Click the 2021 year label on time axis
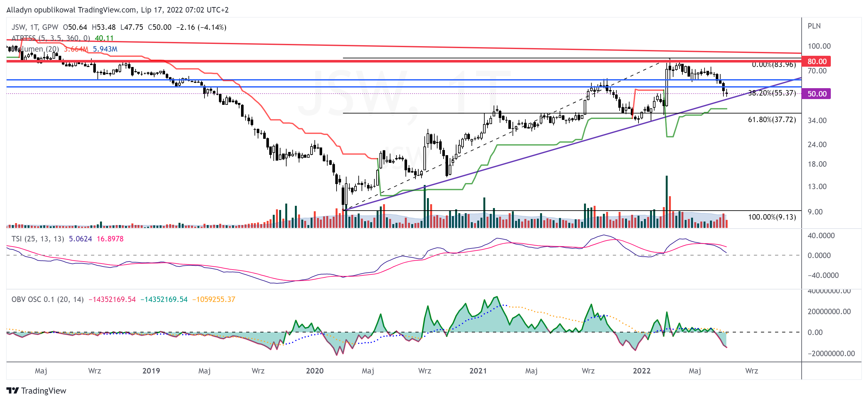868x402 pixels. coord(478,371)
